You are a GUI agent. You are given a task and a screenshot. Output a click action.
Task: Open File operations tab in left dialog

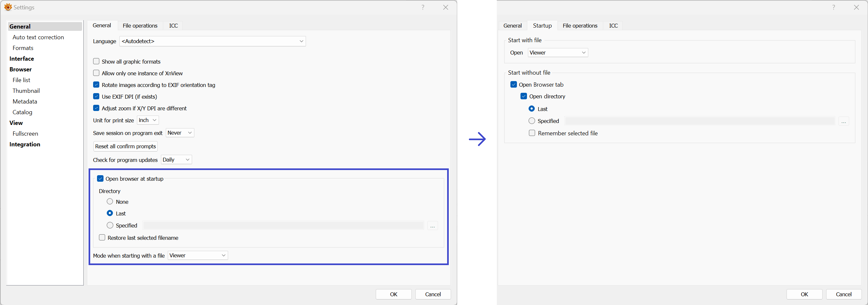(x=140, y=26)
